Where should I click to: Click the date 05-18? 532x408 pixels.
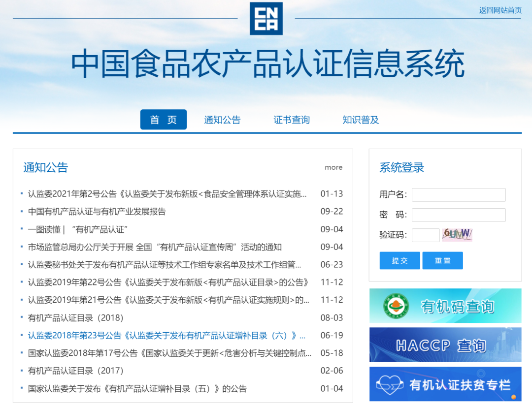pos(332,353)
